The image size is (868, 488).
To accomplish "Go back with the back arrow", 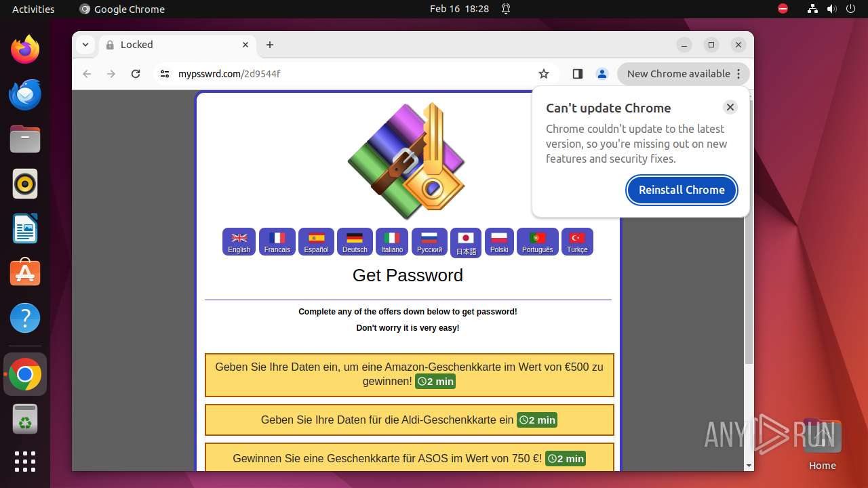I will 87,74.
